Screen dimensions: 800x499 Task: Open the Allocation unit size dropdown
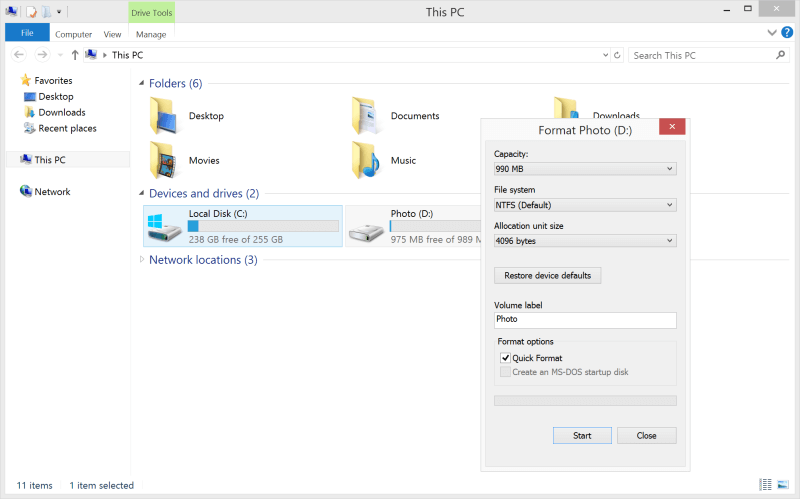[x=585, y=241]
